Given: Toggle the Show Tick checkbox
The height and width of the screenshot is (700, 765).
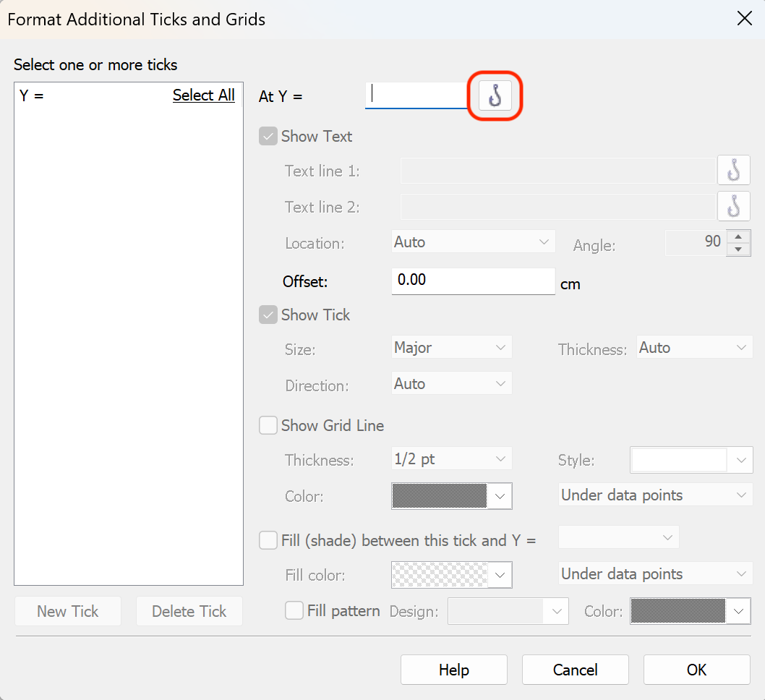Looking at the screenshot, I should click(268, 315).
